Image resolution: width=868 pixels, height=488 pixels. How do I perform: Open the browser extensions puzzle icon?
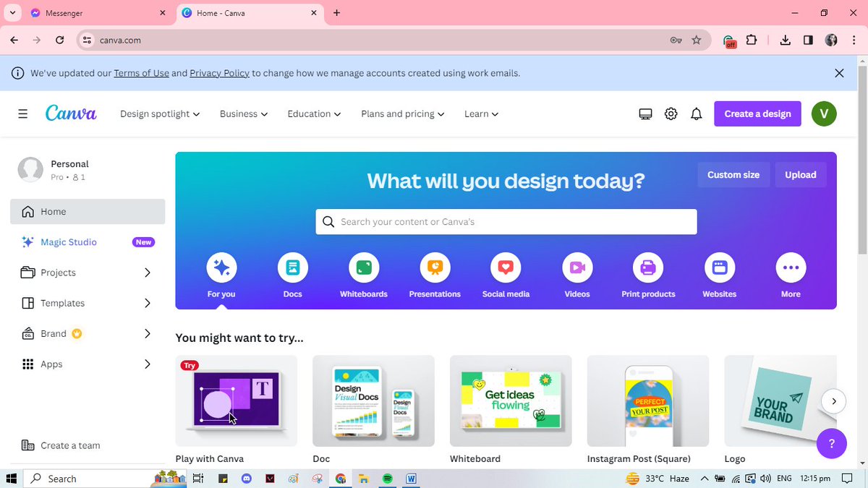tap(752, 40)
